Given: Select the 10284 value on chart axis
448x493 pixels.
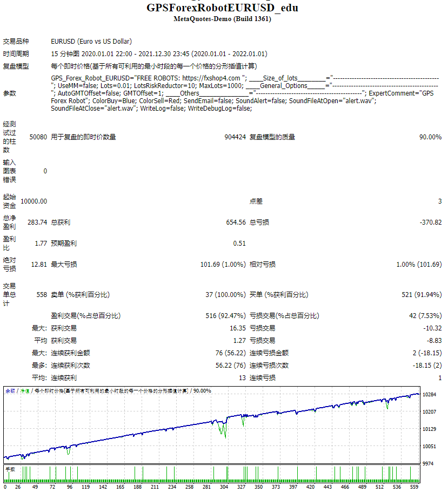Looking at the screenshot, I should coord(429,395).
